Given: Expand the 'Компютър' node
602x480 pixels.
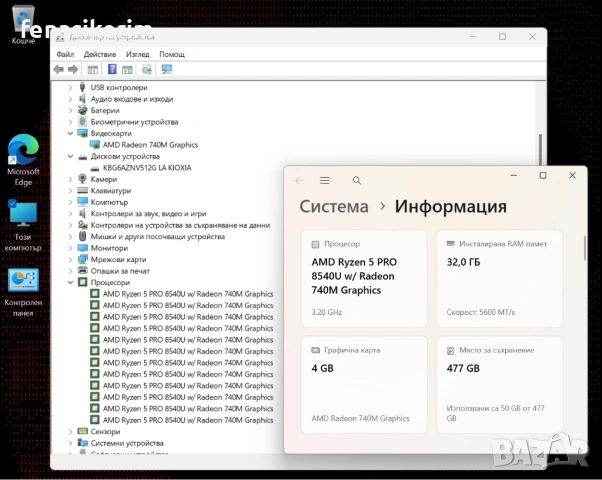Looking at the screenshot, I should point(70,202).
